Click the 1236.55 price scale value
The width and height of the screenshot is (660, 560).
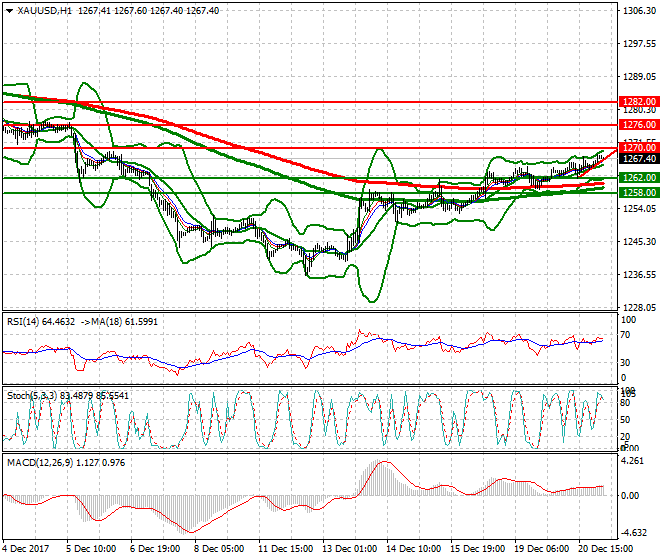point(639,275)
